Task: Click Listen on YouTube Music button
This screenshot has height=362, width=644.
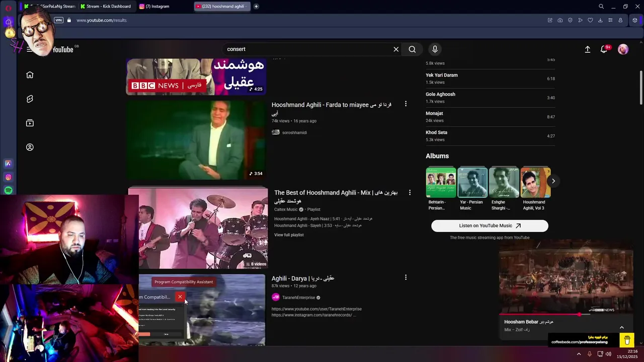Action: coord(490,226)
